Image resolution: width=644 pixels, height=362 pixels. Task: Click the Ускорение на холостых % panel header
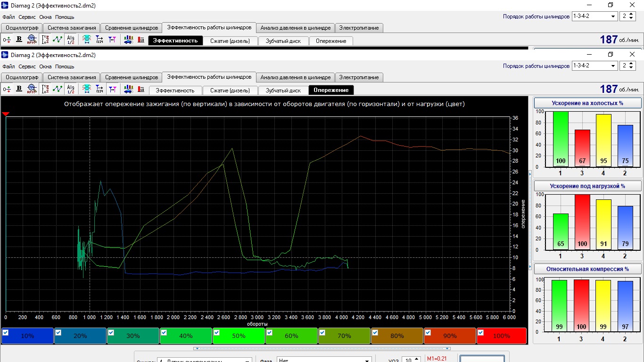pos(587,103)
